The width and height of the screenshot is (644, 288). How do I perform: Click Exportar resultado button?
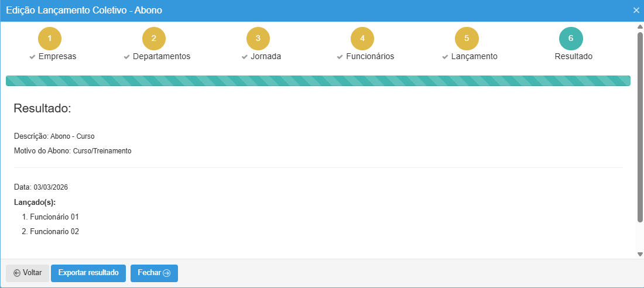tap(88, 273)
